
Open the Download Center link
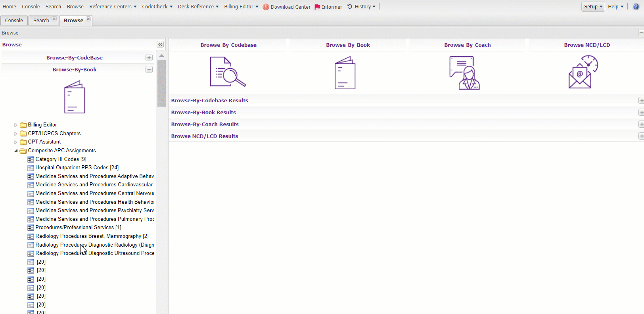(287, 7)
